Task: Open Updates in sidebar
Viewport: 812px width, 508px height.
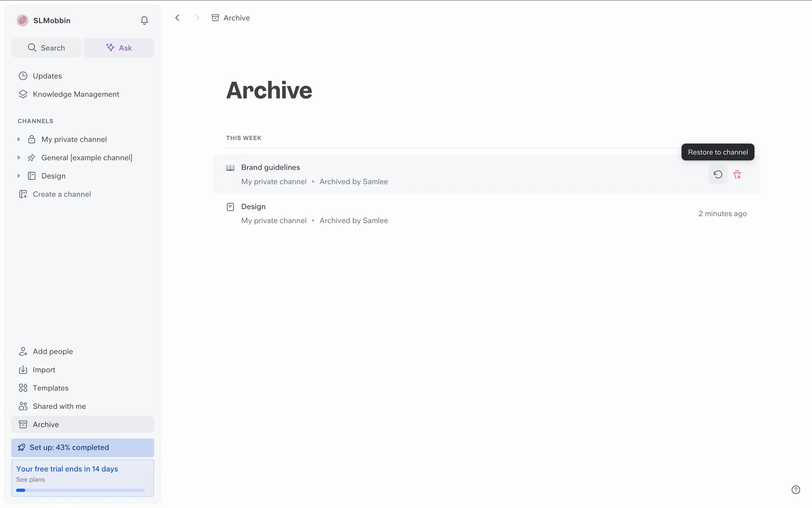Action: 47,76
